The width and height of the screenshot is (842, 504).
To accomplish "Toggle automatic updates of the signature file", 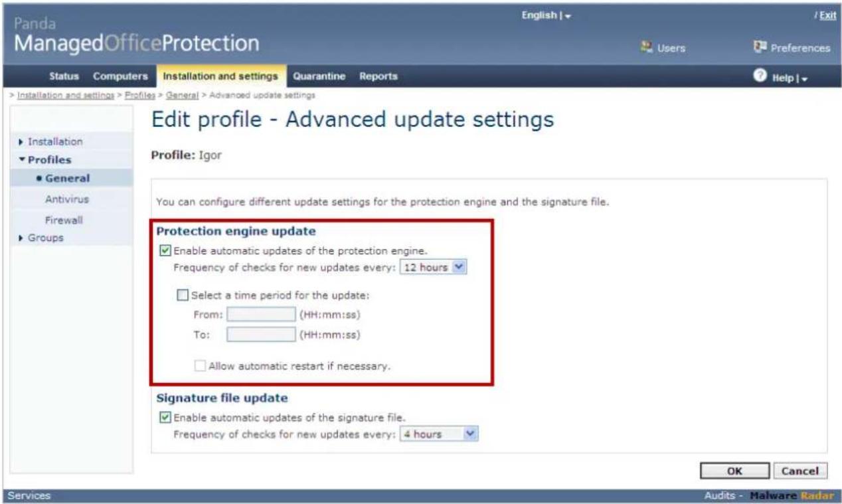I will (x=165, y=417).
